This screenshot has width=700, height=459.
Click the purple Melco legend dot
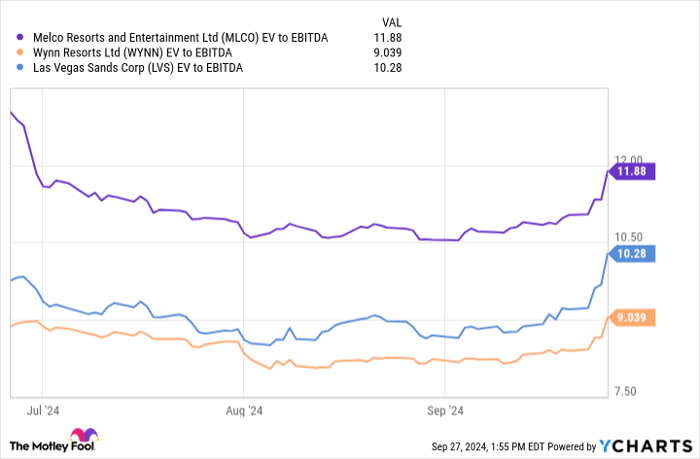pos(20,38)
